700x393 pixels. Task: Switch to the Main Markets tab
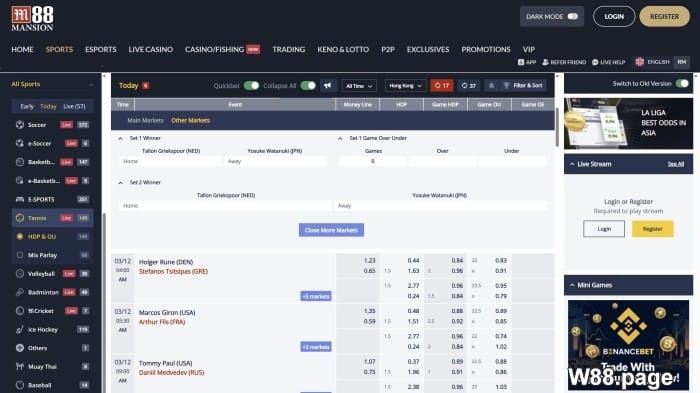[x=145, y=120]
